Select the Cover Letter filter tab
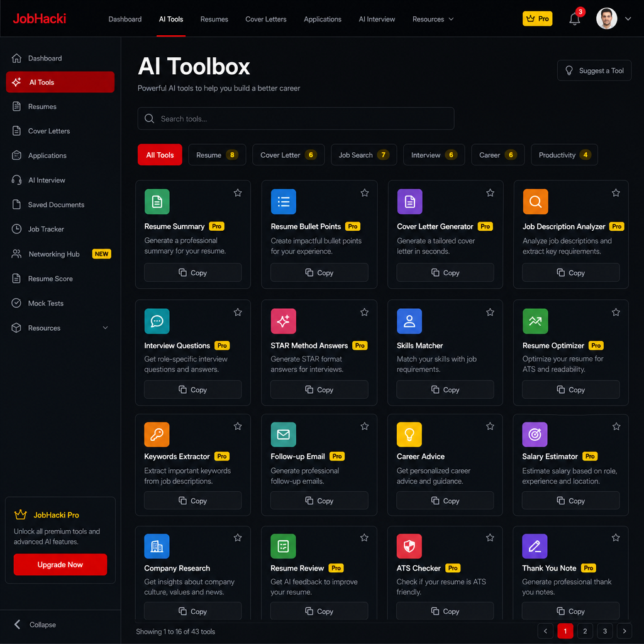Viewport: 644px width, 644px height. (x=288, y=155)
